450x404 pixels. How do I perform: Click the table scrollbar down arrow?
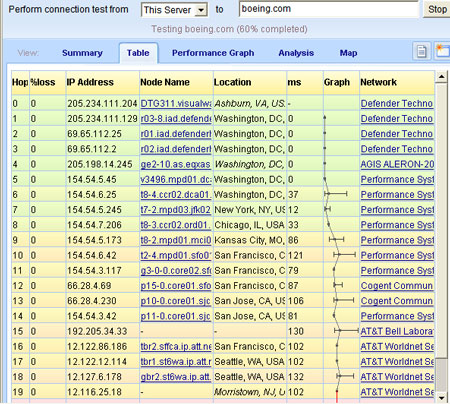tap(441, 398)
